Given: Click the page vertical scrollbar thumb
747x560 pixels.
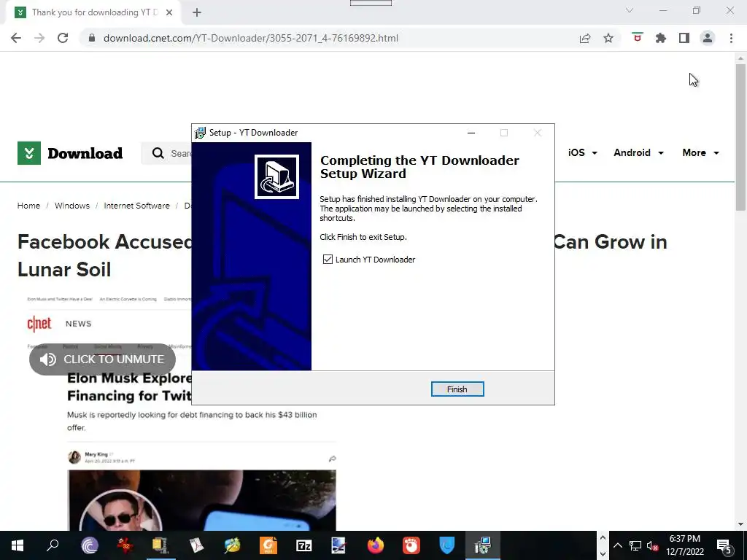Looking at the screenshot, I should click(x=740, y=137).
